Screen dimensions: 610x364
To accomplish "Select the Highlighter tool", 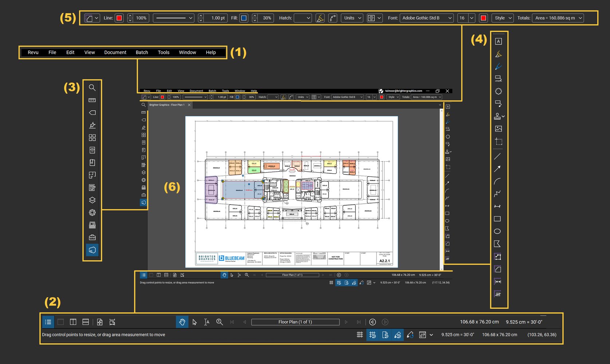I will tap(498, 54).
